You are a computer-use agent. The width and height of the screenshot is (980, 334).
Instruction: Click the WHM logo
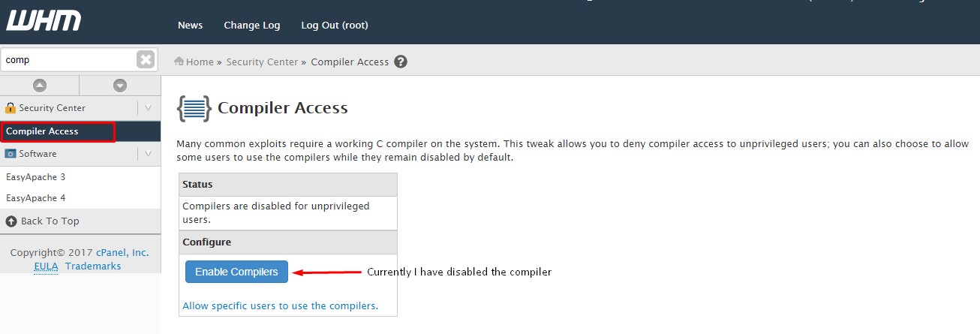[43, 21]
